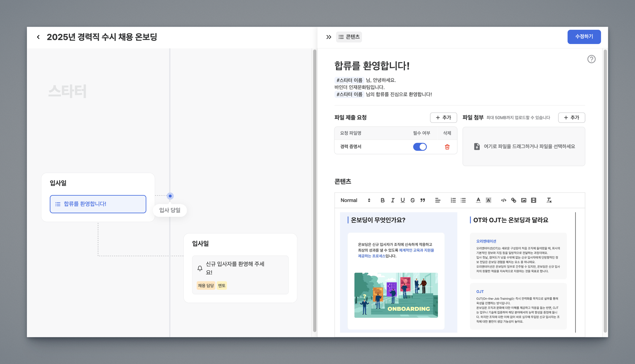Image resolution: width=635 pixels, height=364 pixels.
Task: Click the first #스타터 이름 variable tag
Action: pos(349,80)
